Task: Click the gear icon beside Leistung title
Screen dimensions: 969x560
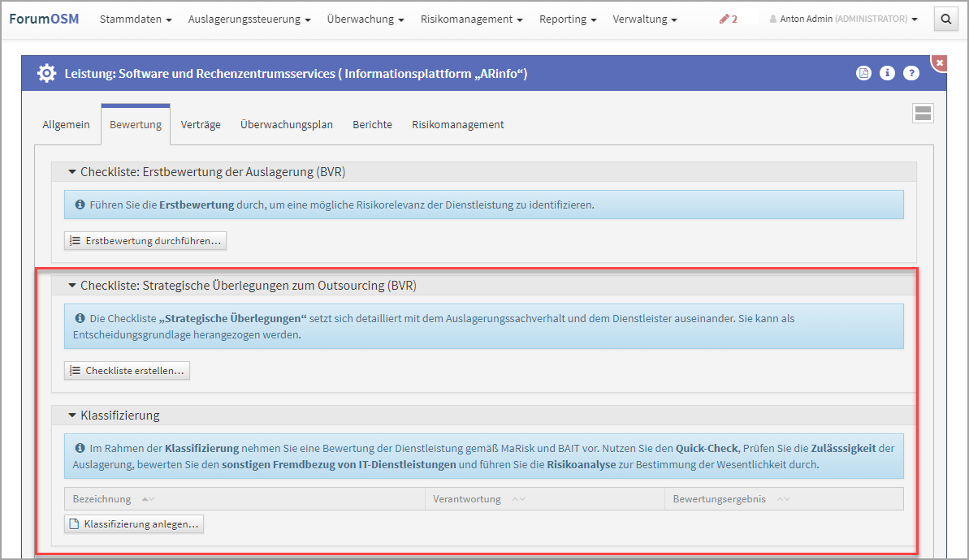Action: click(47, 73)
